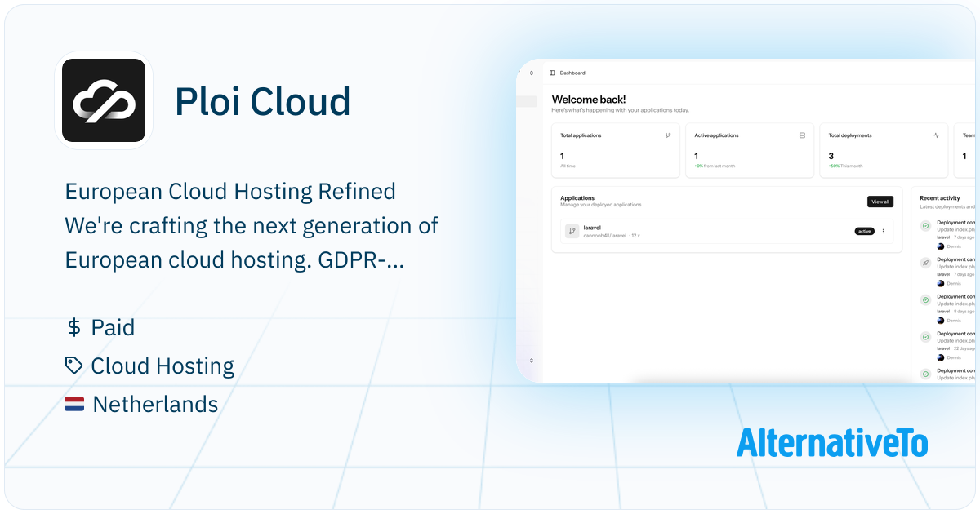Click the server icon in Active applications card
980x514 pixels.
(x=802, y=135)
